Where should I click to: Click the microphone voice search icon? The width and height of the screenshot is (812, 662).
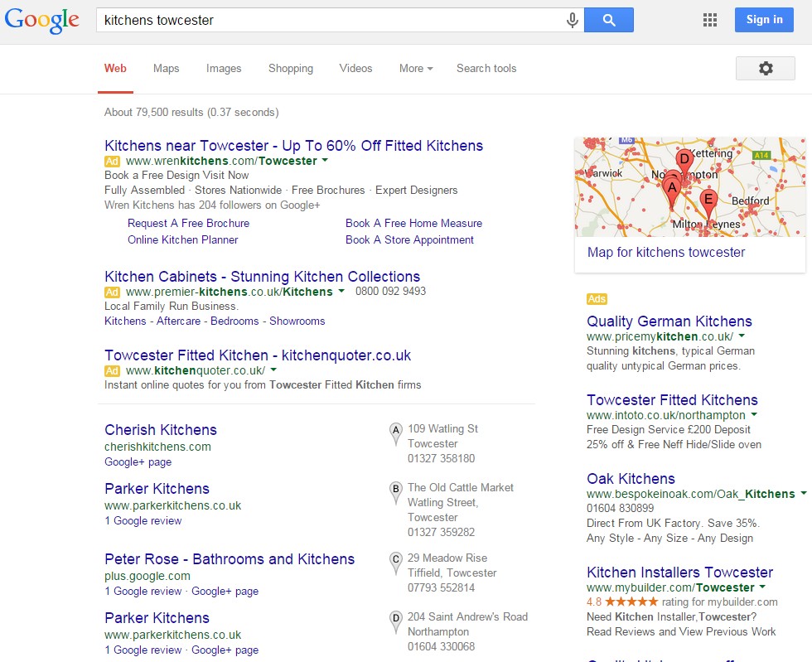572,20
